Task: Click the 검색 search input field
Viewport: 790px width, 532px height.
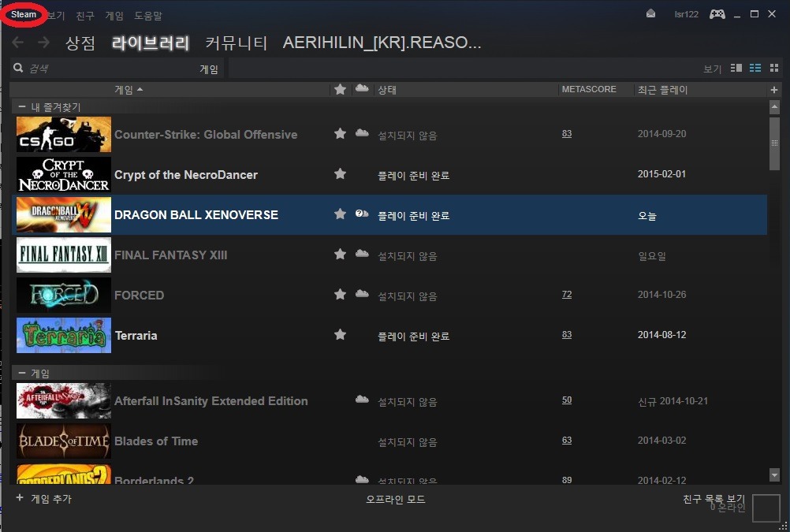Action: [102, 69]
